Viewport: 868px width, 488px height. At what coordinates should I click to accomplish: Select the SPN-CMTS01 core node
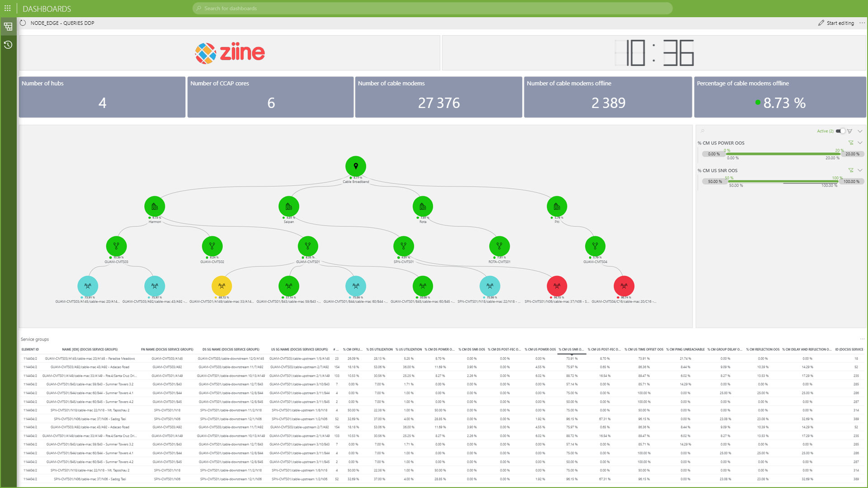click(404, 246)
